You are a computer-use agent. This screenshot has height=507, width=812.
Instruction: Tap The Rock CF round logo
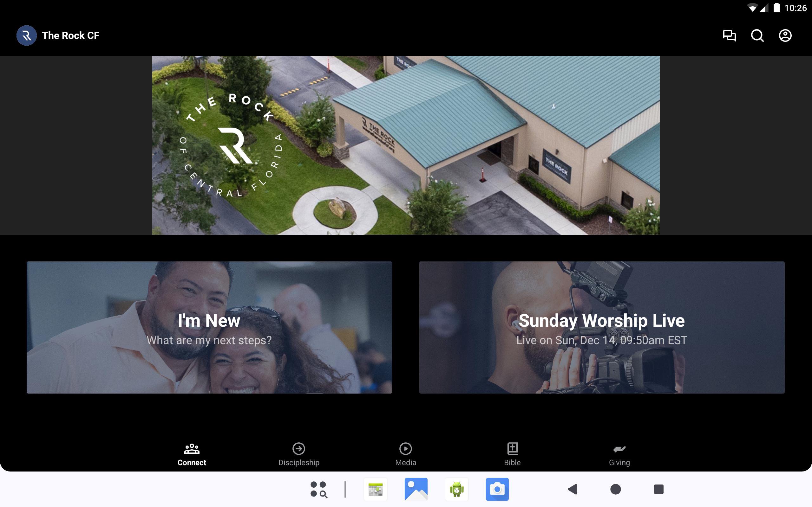click(x=27, y=35)
